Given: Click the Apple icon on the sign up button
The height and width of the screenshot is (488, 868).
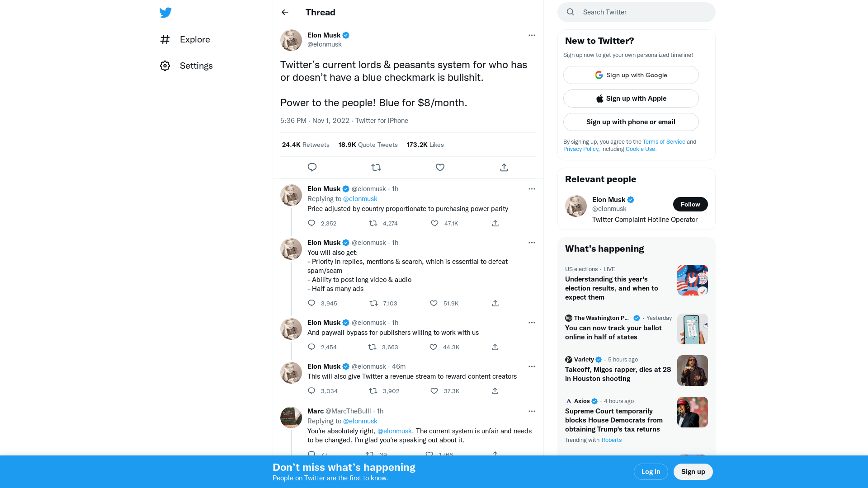Looking at the screenshot, I should coord(600,99).
